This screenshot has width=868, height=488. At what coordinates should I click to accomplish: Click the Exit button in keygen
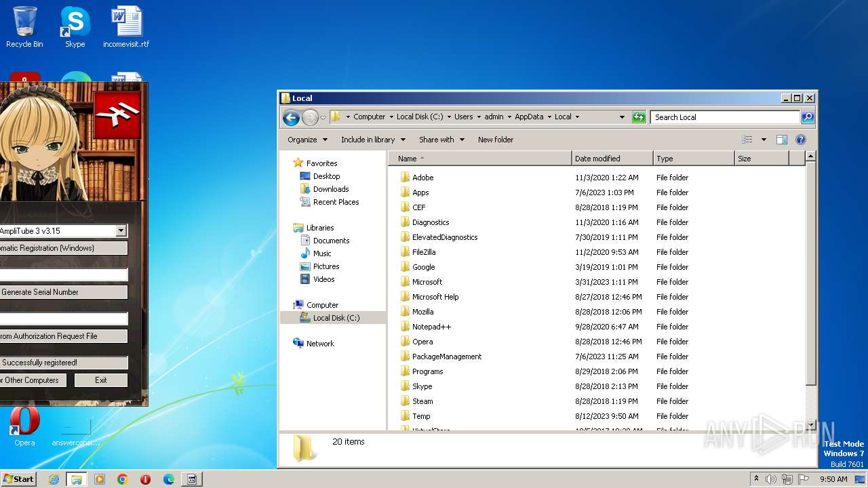pos(101,380)
